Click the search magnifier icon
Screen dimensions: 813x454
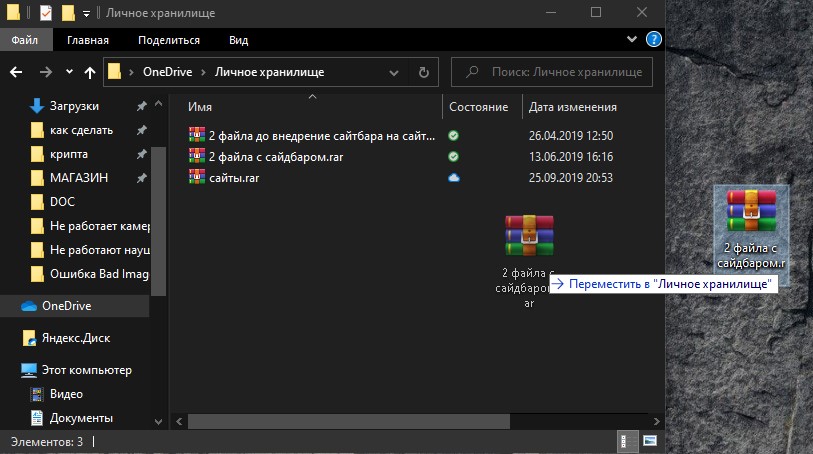click(471, 72)
